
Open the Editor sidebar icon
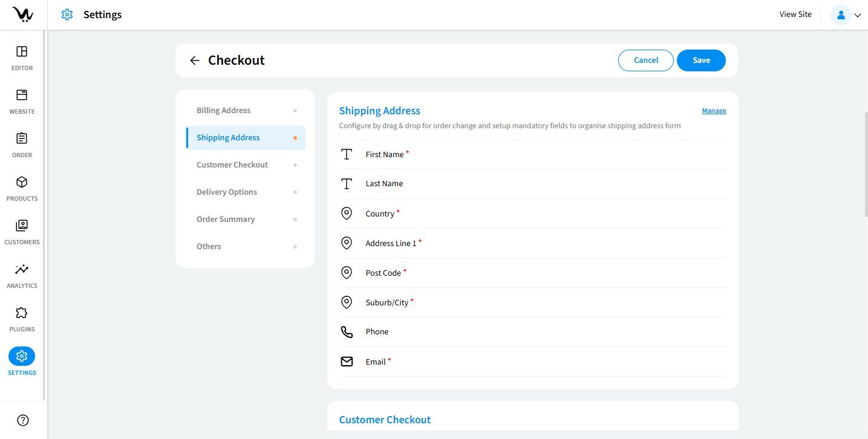(x=22, y=52)
